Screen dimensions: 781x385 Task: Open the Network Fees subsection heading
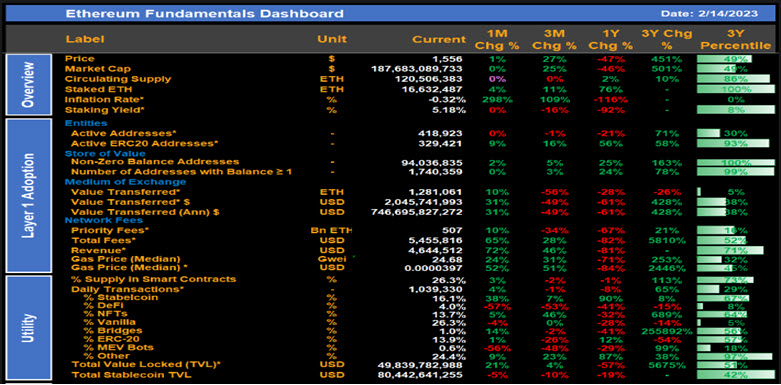pos(104,220)
